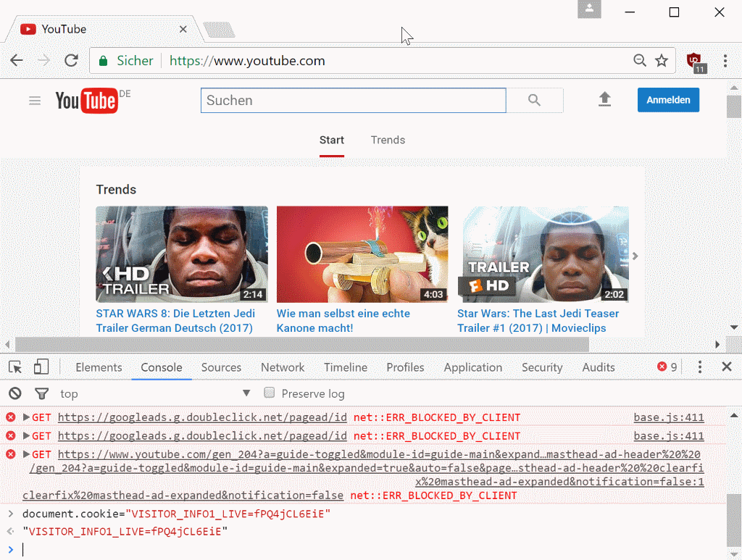The width and height of the screenshot is (742, 560).
Task: Open base.js:411 source link in first row
Action: pos(669,417)
